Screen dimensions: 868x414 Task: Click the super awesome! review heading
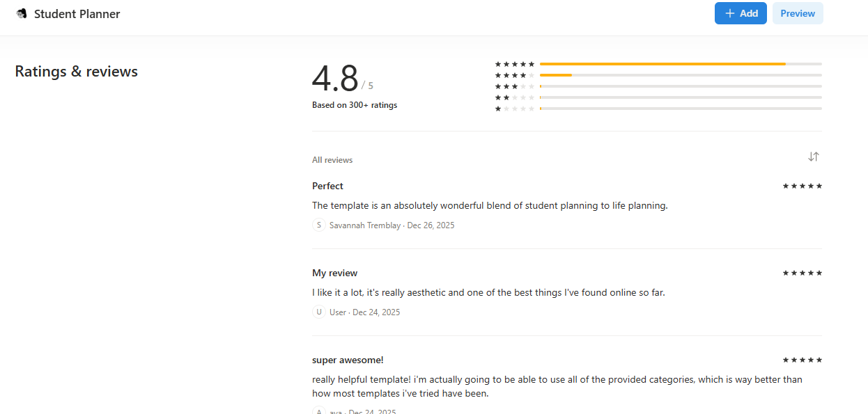[348, 360]
